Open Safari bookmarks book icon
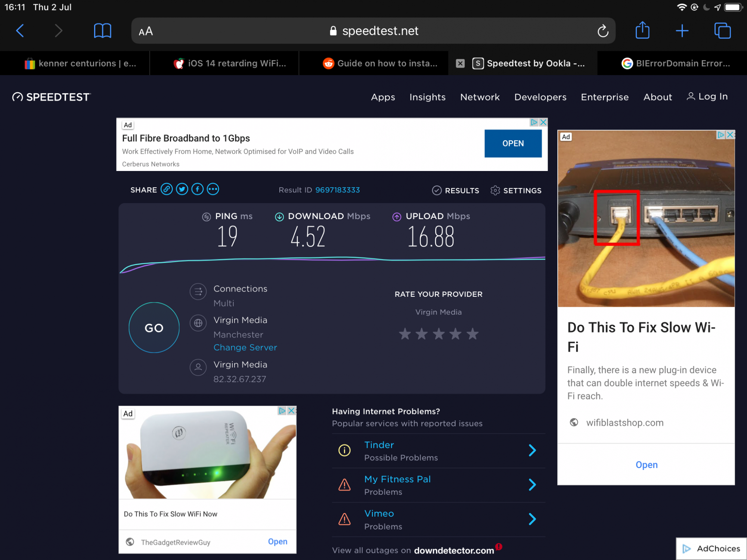The width and height of the screenshot is (747, 560). point(102,31)
